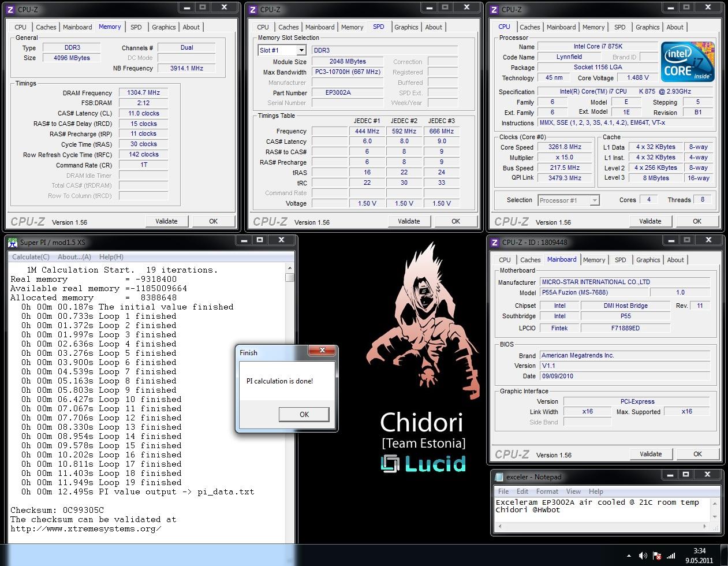Switch to Caches tab in CPU-Z DRAM timings window

click(46, 27)
